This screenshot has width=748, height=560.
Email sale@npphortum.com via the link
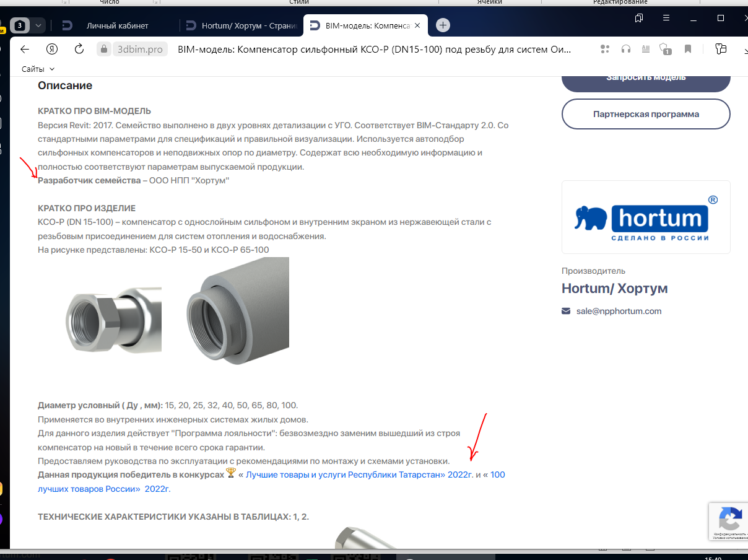pos(619,311)
